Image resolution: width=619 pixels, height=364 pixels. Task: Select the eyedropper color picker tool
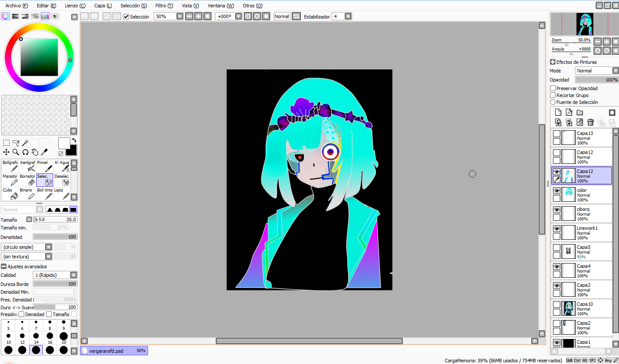click(44, 152)
